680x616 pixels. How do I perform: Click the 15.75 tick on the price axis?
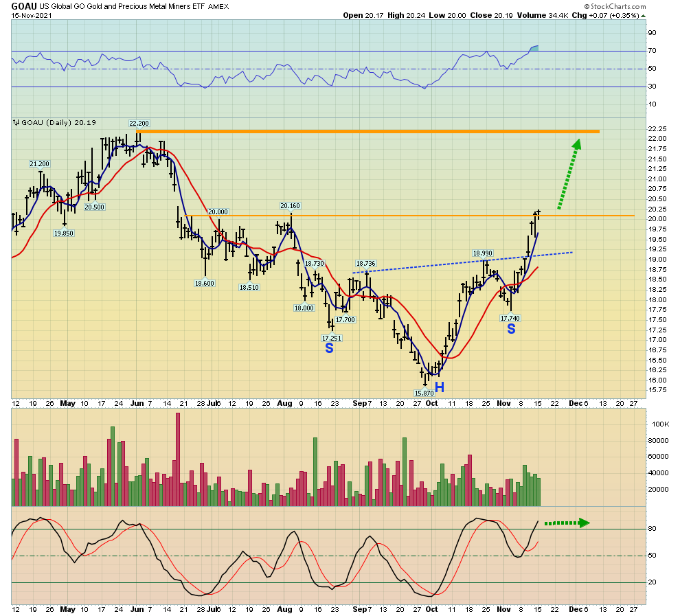click(x=657, y=389)
